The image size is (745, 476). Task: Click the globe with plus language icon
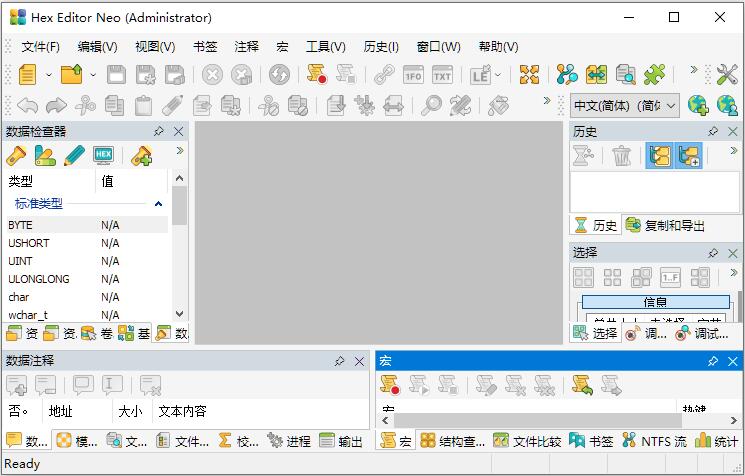click(697, 105)
